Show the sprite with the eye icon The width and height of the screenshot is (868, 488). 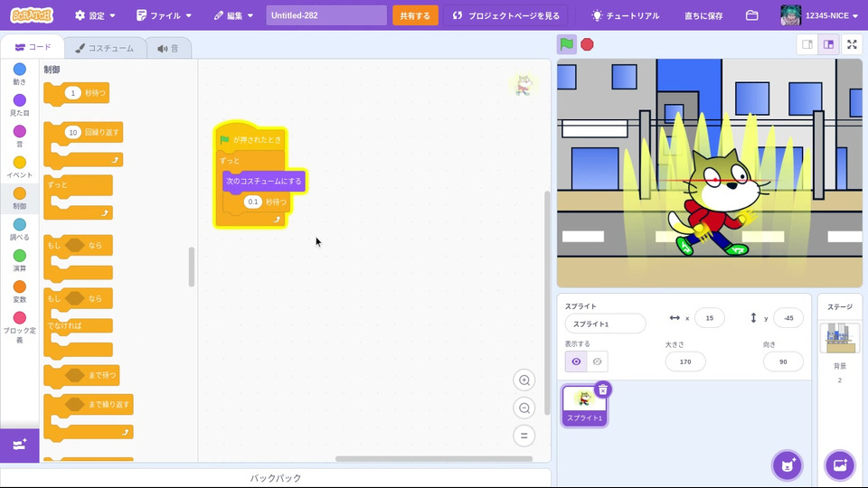576,361
